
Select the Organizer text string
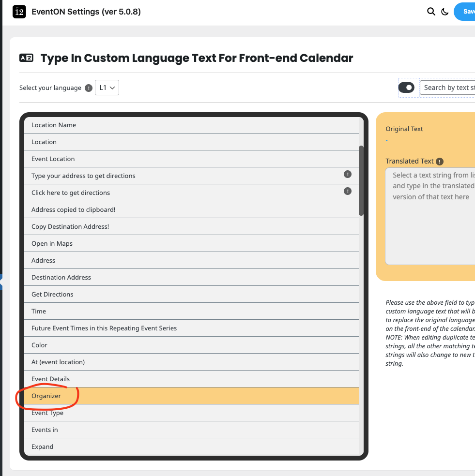coord(46,396)
